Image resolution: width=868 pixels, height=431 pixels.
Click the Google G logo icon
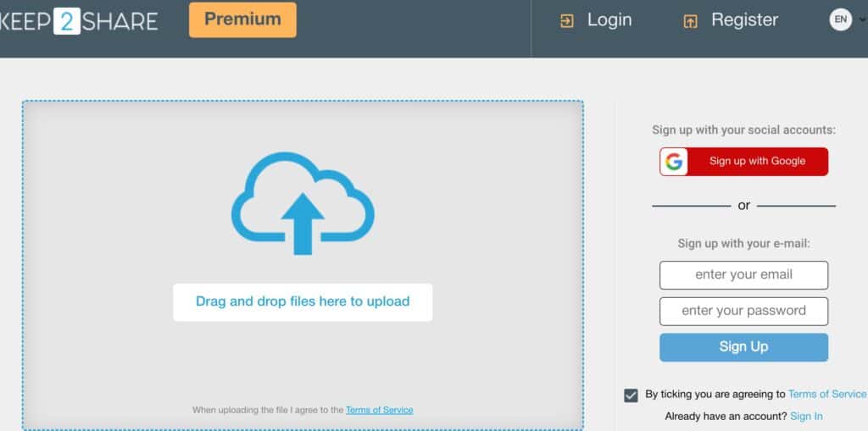[675, 162]
